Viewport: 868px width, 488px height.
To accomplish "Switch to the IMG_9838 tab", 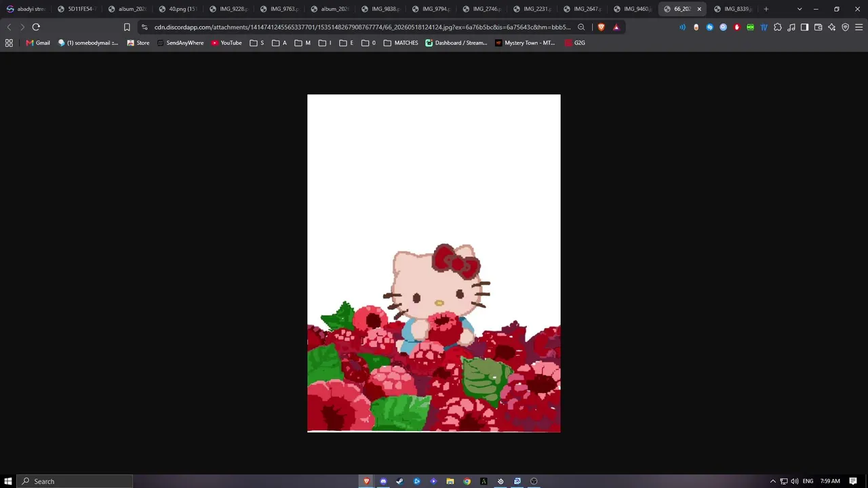I will click(380, 9).
